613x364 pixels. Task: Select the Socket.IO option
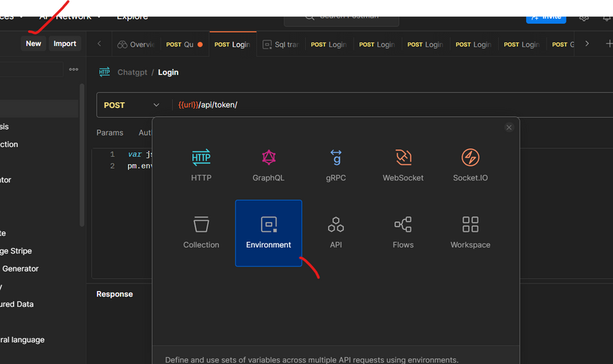coord(470,165)
